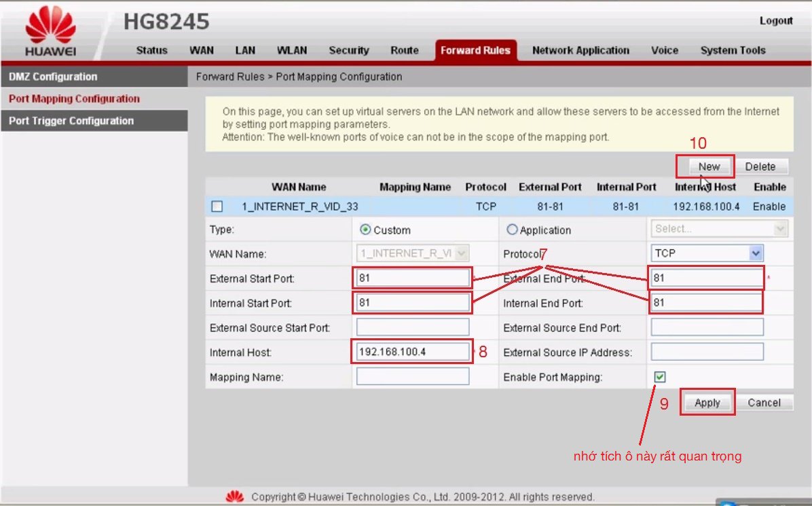Go to the Security tab
Viewport: 812px width, 506px height.
349,50
